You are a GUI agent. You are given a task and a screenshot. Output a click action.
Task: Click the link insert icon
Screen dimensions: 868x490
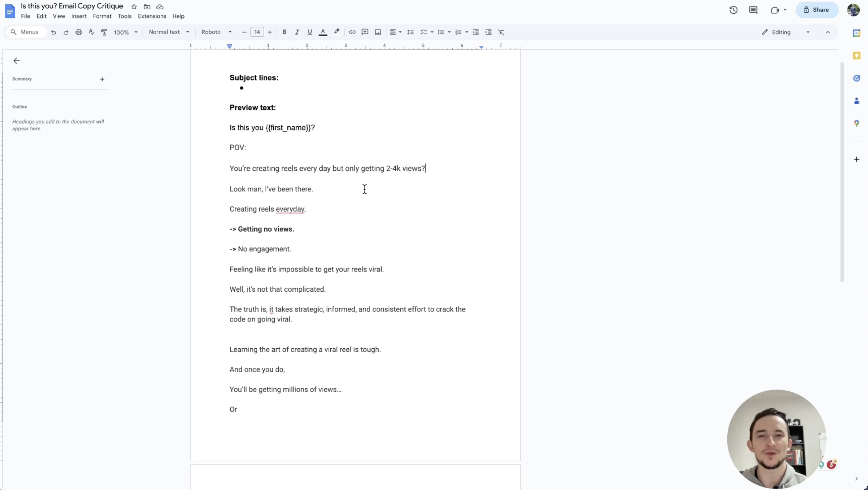[352, 32]
